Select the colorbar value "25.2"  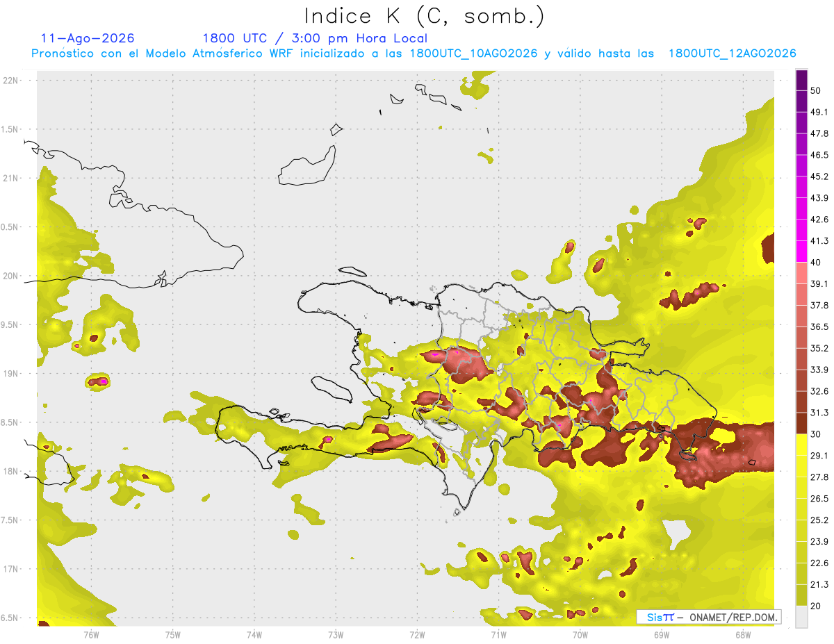point(819,520)
